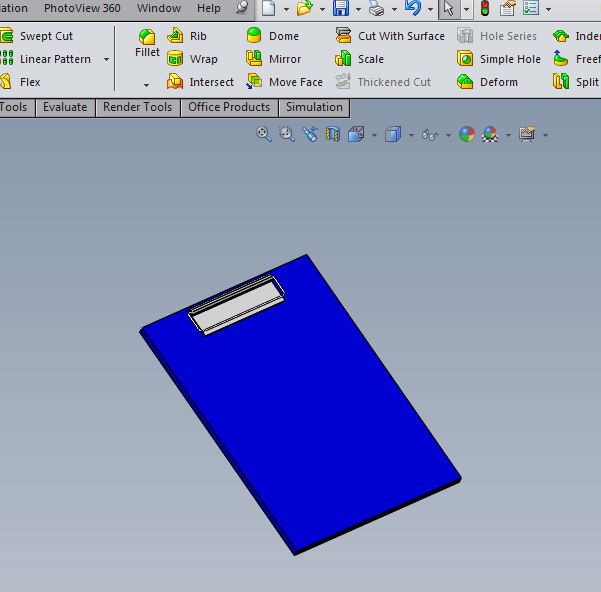This screenshot has height=592, width=601.
Task: Open the Options dropdown arrow
Action: [548, 9]
